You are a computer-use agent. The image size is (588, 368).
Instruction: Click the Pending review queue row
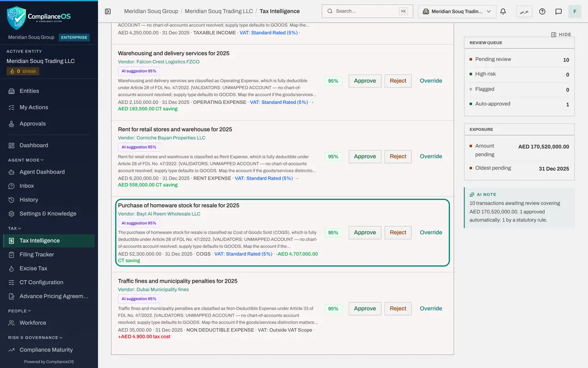click(519, 59)
